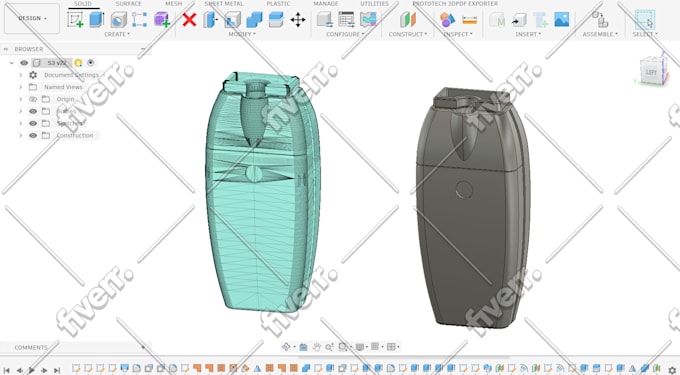
Task: Select the Offset Plane construct tool
Action: pos(408,20)
